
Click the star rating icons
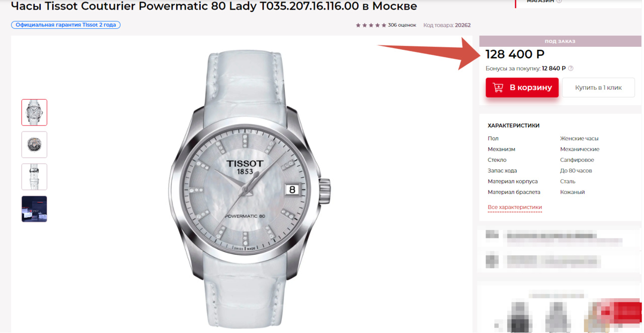[x=371, y=25]
